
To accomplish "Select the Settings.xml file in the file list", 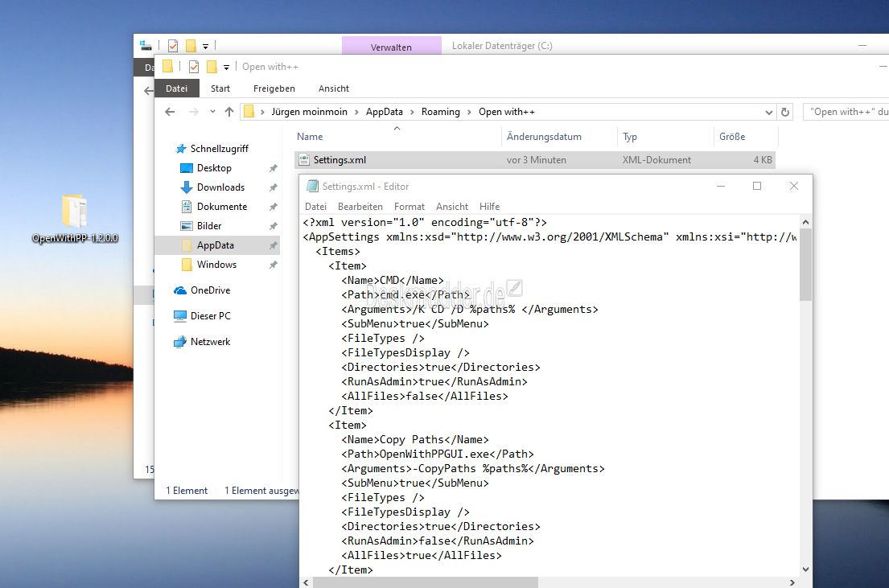I will 535,160.
